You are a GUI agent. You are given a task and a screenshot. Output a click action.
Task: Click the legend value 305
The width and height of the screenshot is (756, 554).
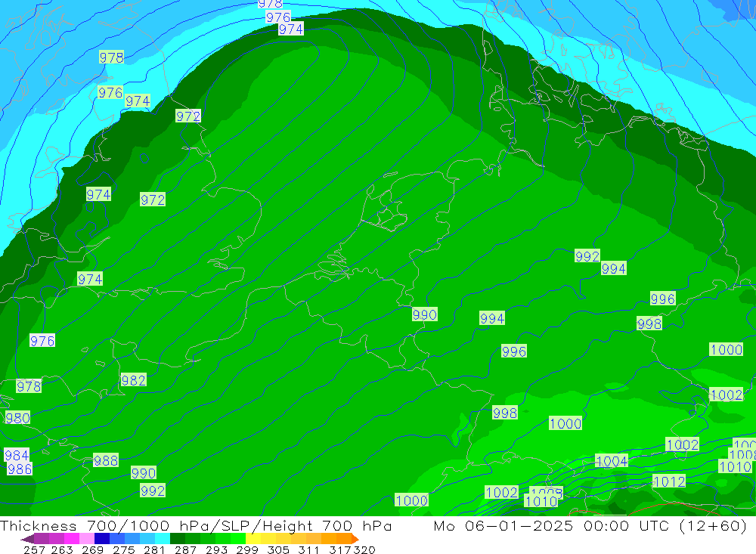pyautogui.click(x=277, y=549)
